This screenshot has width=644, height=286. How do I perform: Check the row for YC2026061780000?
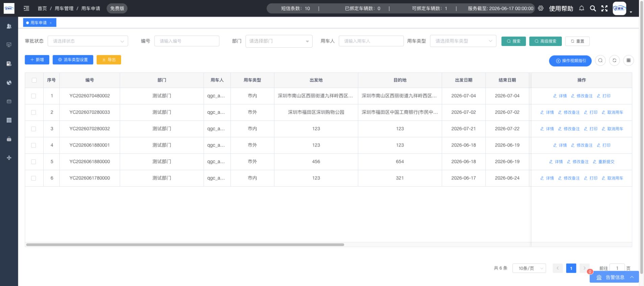point(33,178)
